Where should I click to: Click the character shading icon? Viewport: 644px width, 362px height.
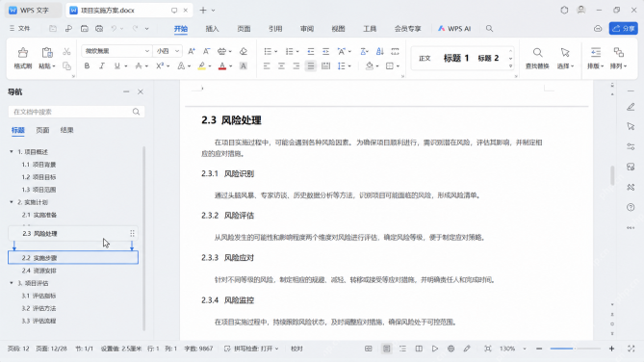(244, 65)
